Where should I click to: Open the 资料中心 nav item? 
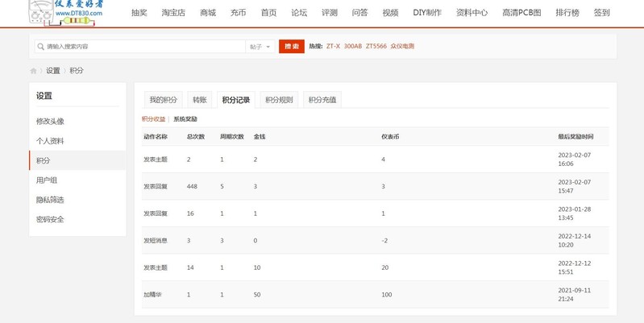click(x=472, y=13)
